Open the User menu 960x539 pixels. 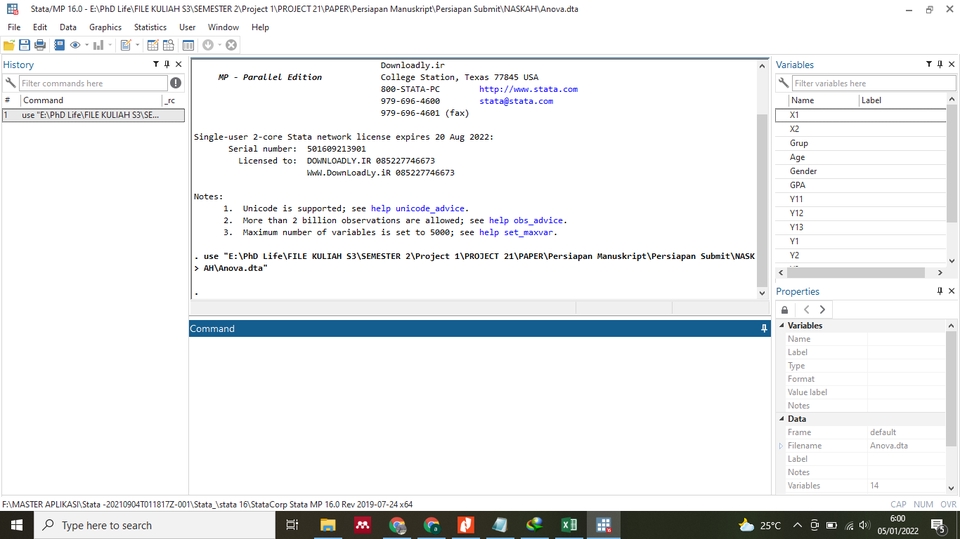click(x=187, y=28)
